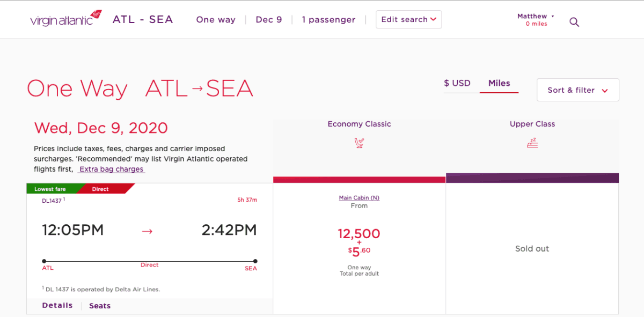Select the 12,500 miles fare price

[x=358, y=234]
